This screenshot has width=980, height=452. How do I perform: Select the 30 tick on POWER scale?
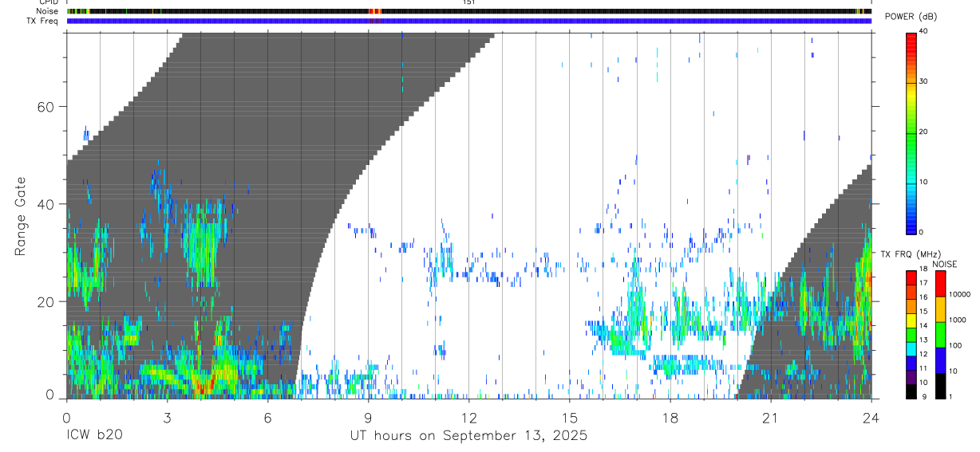[x=923, y=81]
